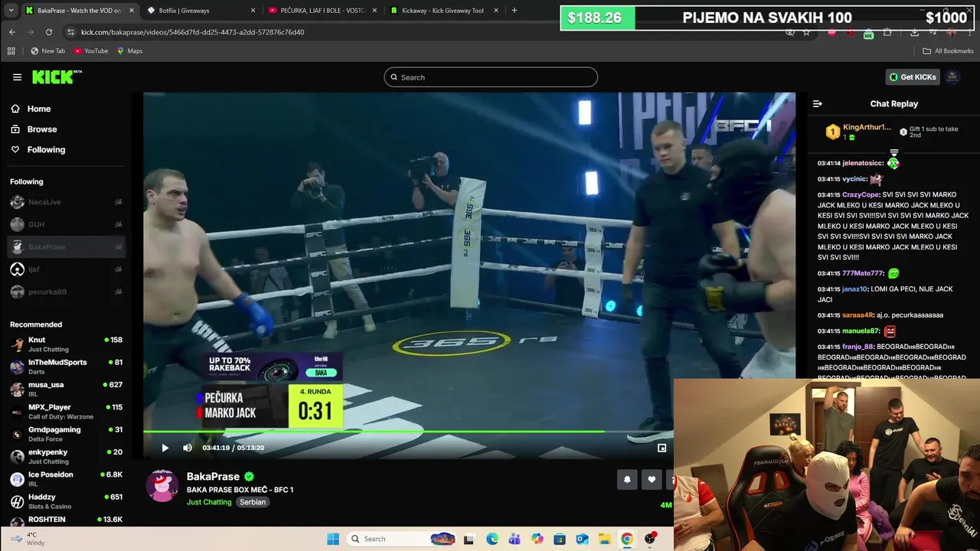
Task: Play the VOD video
Action: (x=165, y=448)
